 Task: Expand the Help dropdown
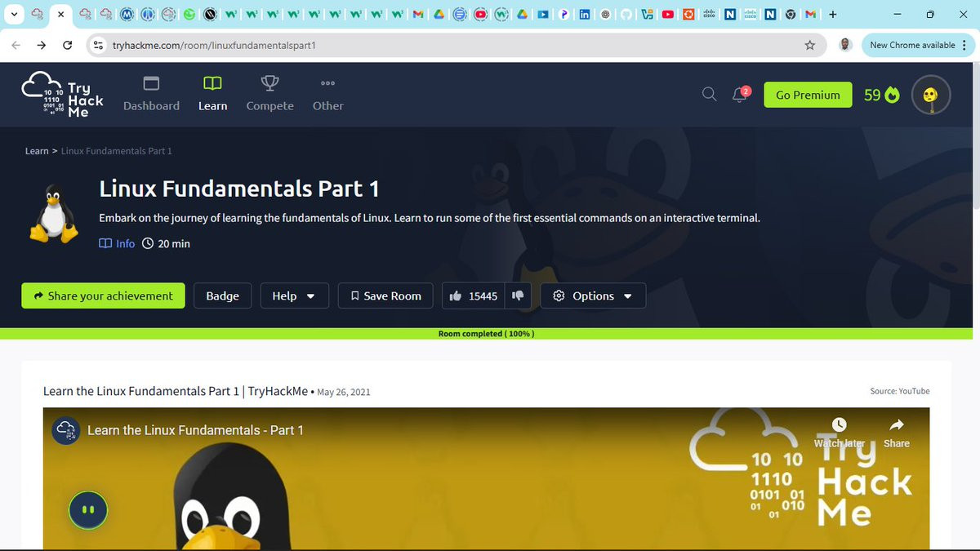[294, 295]
